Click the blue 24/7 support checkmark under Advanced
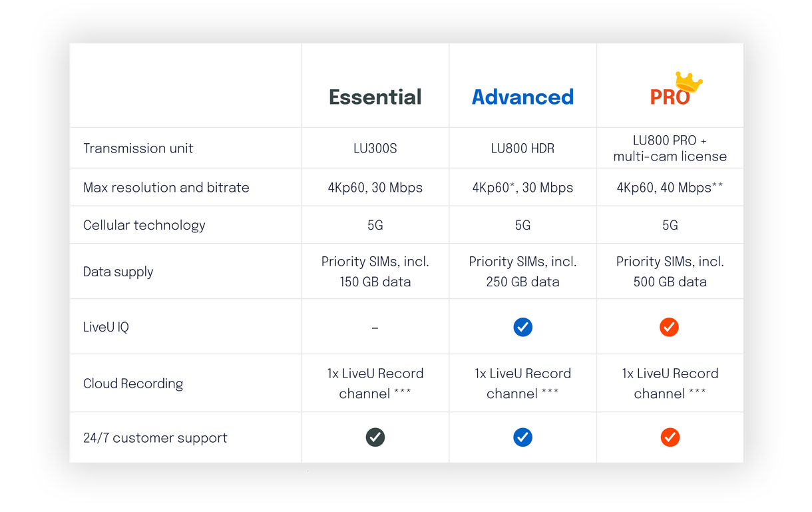 (x=522, y=437)
